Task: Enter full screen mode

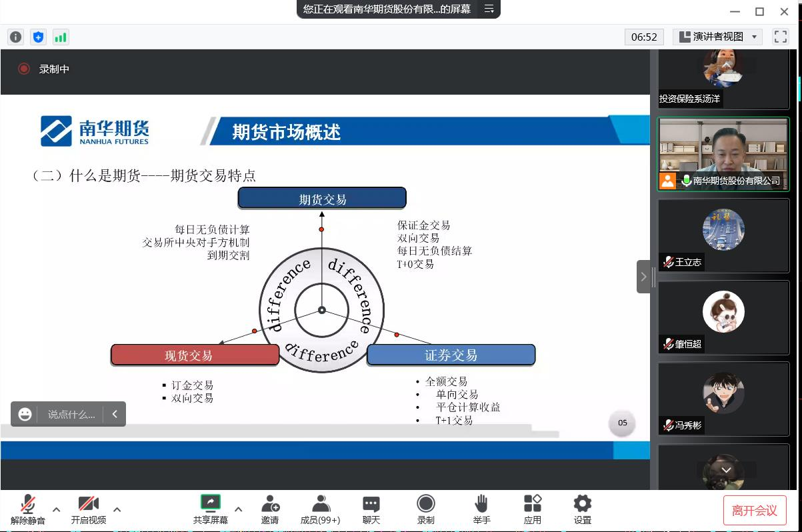Action: pyautogui.click(x=780, y=37)
